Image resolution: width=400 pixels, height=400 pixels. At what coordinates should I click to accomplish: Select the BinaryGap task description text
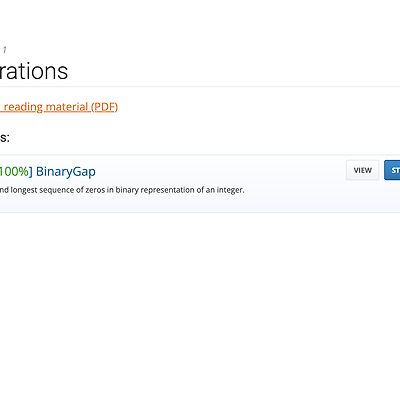click(x=122, y=190)
